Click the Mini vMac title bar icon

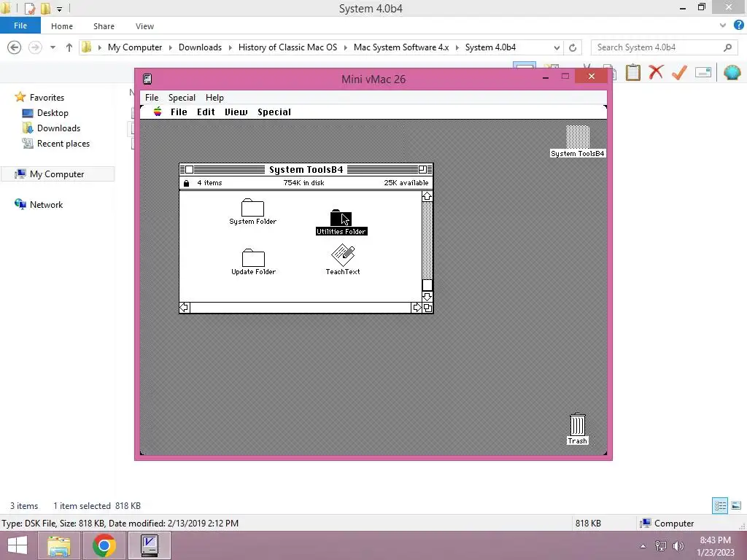tap(147, 79)
